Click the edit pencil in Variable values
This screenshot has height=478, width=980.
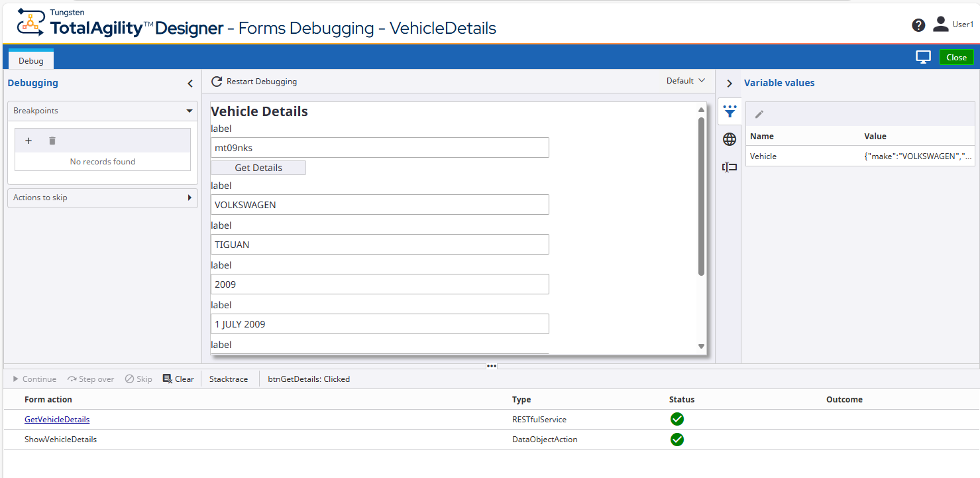(x=759, y=114)
